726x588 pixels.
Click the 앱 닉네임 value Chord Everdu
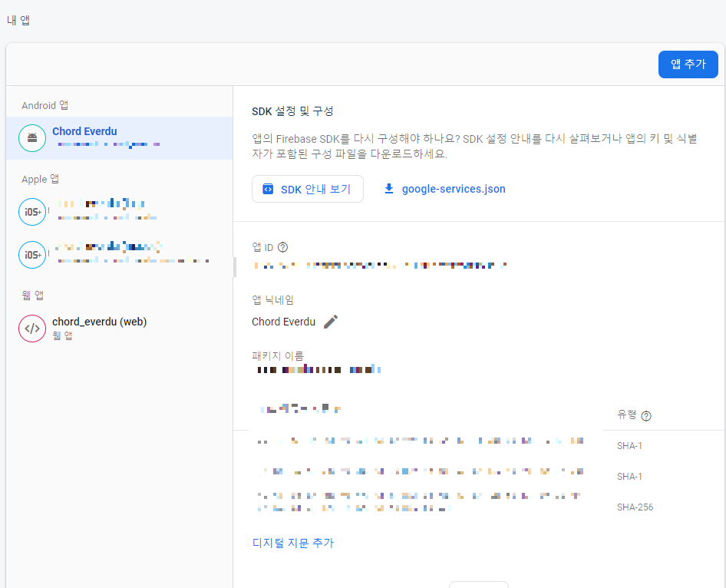(x=283, y=322)
